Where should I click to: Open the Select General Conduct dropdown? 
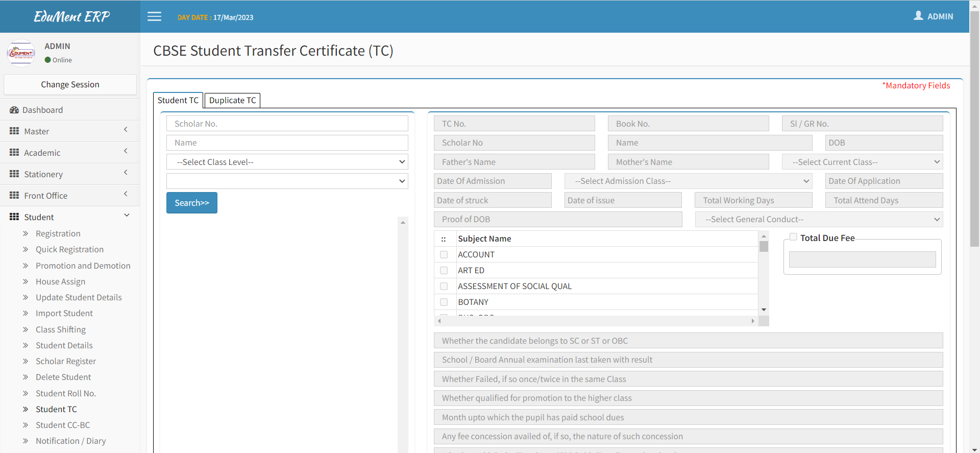pos(819,220)
